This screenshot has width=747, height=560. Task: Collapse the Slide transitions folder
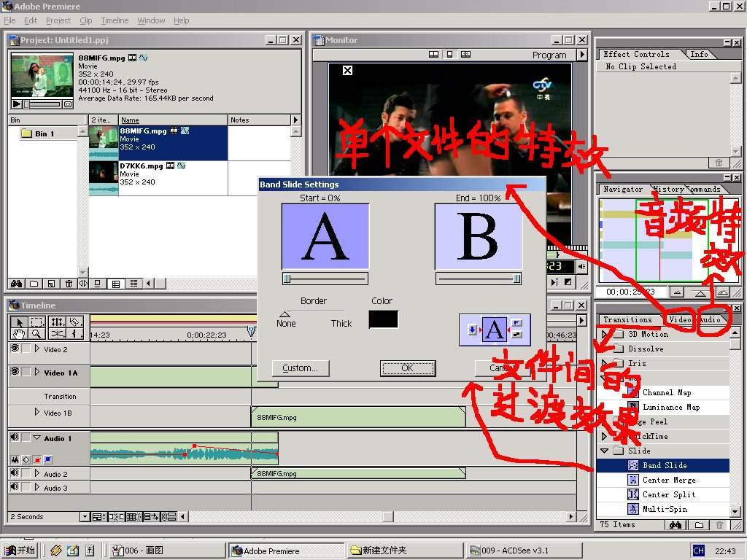(605, 451)
